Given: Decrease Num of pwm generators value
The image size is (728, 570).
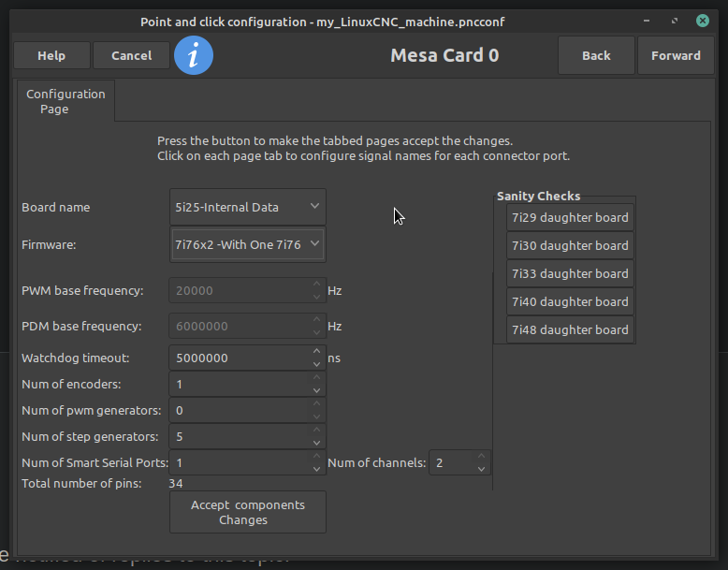Looking at the screenshot, I should pyautogui.click(x=316, y=417).
